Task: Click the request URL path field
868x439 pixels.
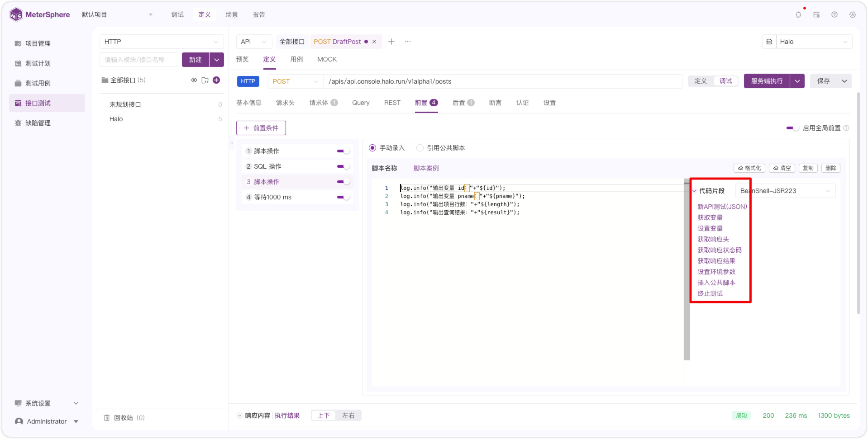Action: (502, 81)
